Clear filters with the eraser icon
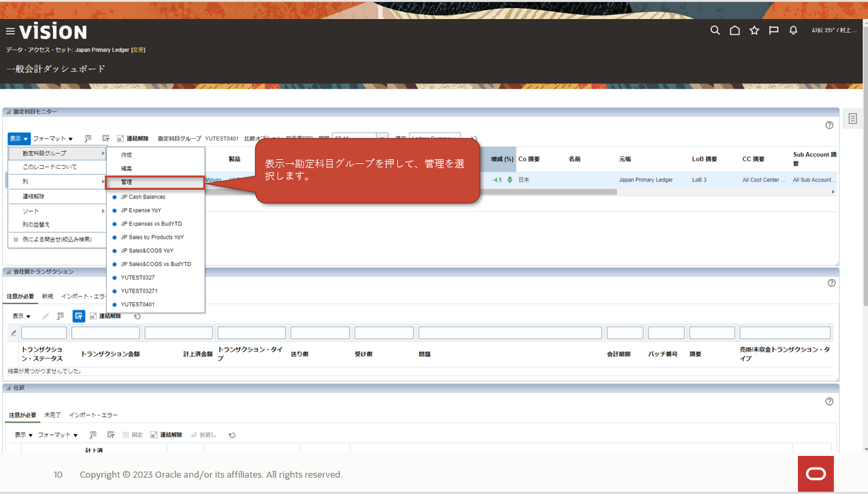This screenshot has width=868, height=494. point(13,333)
